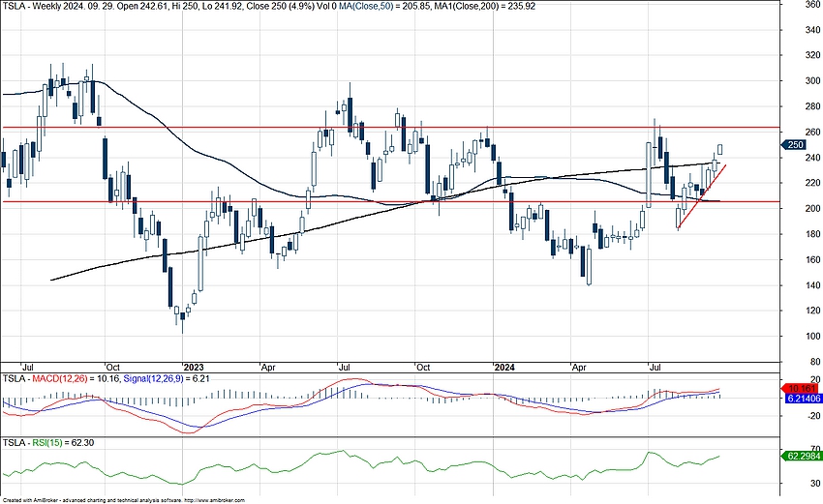
Task: Open the http://www.amibroker.com link in footer
Action: [x=214, y=501]
